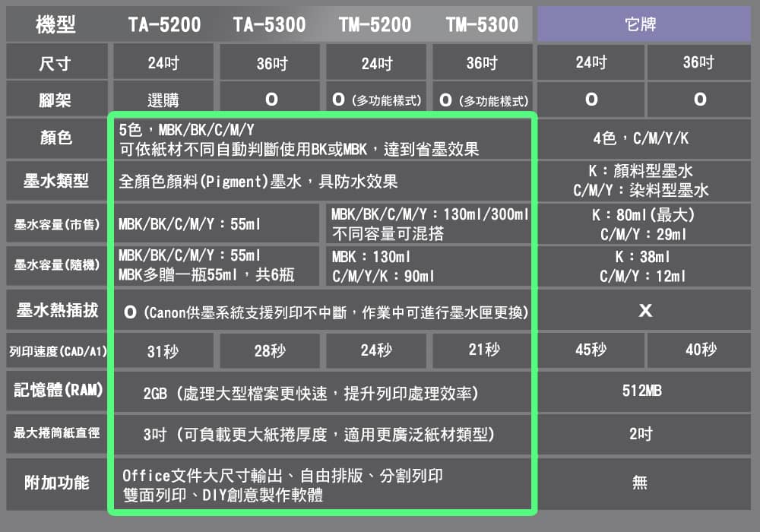Screen dimensions: 760x532
Task: Click the 附加功能 row label
Action: click(x=57, y=483)
